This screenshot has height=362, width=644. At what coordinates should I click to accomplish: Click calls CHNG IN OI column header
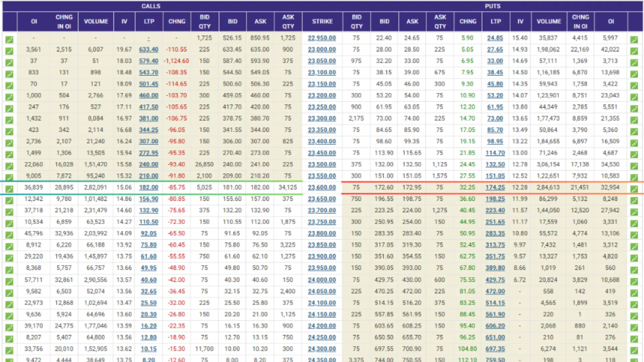(x=64, y=21)
